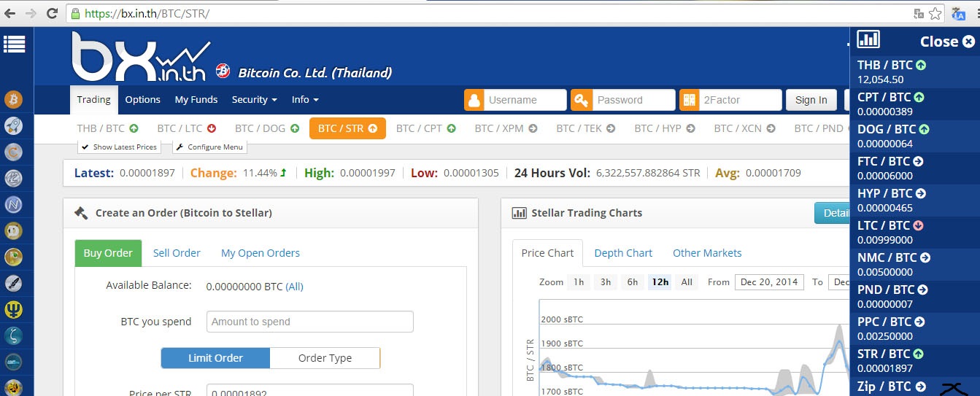Switch to the Sell Order tab
This screenshot has width=980, height=396.
tap(177, 253)
